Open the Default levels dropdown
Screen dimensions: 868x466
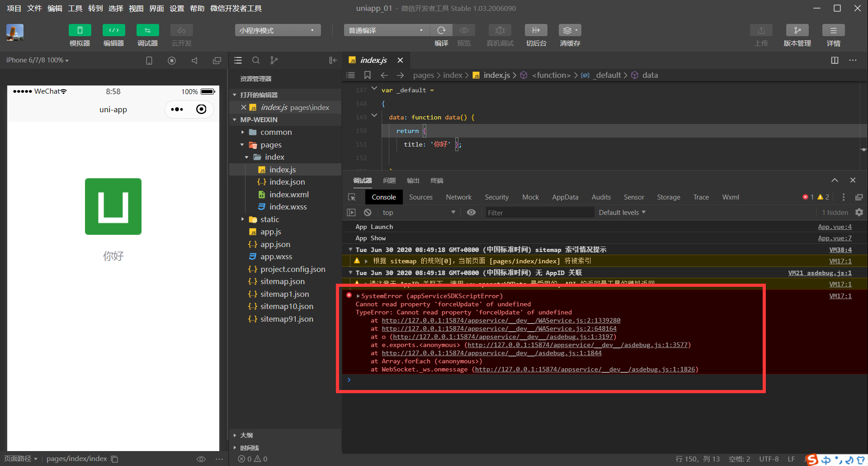(622, 212)
